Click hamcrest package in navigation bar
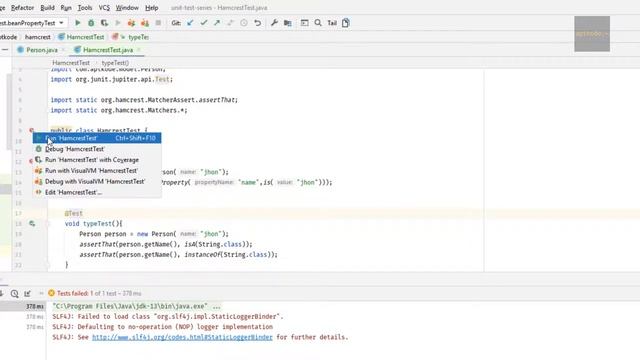Viewport: 640px width, 360px height. tap(38, 37)
